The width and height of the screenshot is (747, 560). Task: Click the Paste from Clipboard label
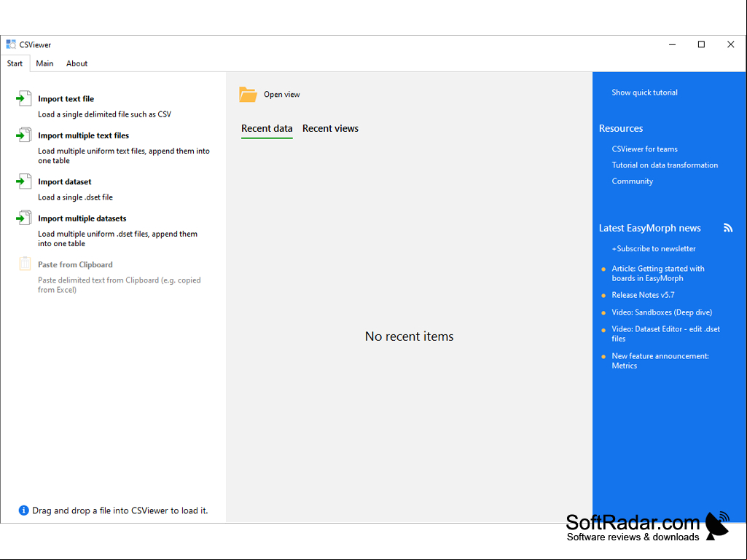[x=75, y=264]
